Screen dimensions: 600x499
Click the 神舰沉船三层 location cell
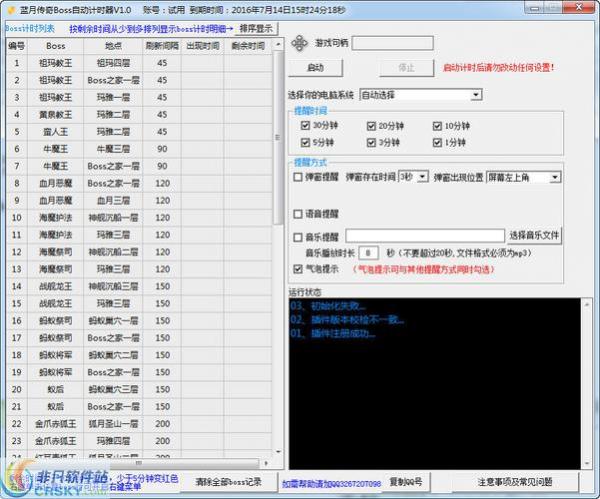point(113,286)
